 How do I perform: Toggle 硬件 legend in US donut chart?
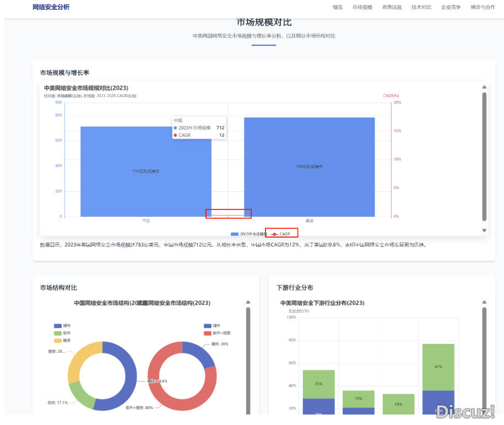[x=212, y=326]
